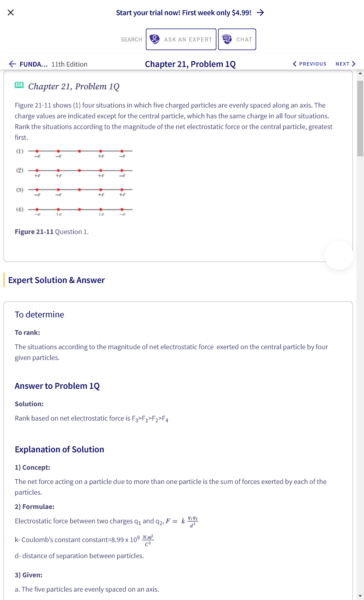Click the Chapter 21, Problem 1Q page title
Screen dimensions: 364x600
click(190, 64)
